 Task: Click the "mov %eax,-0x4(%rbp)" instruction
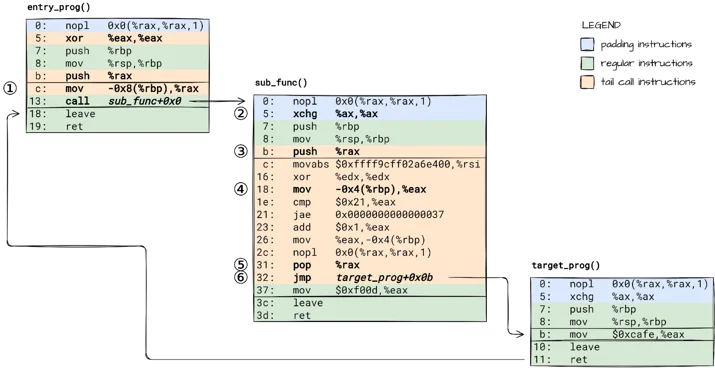pos(370,240)
